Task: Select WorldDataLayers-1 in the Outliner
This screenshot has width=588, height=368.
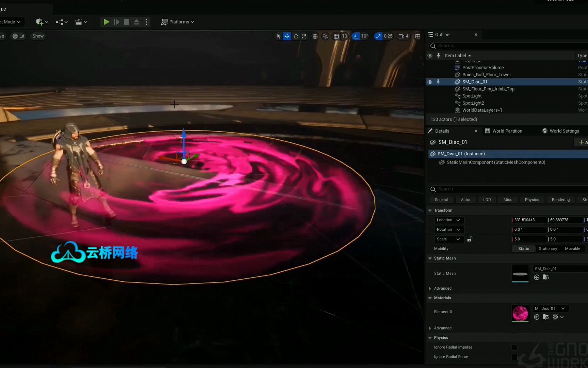Action: [x=482, y=110]
